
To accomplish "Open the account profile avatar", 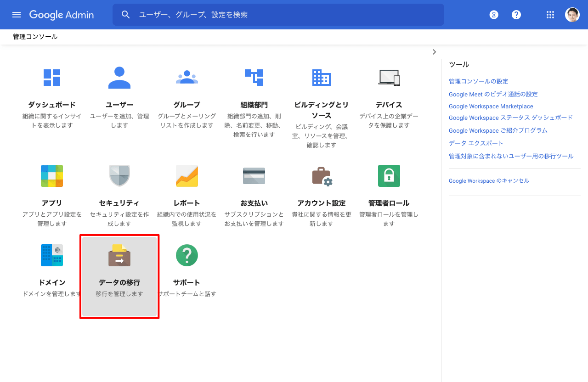I will 572,15.
